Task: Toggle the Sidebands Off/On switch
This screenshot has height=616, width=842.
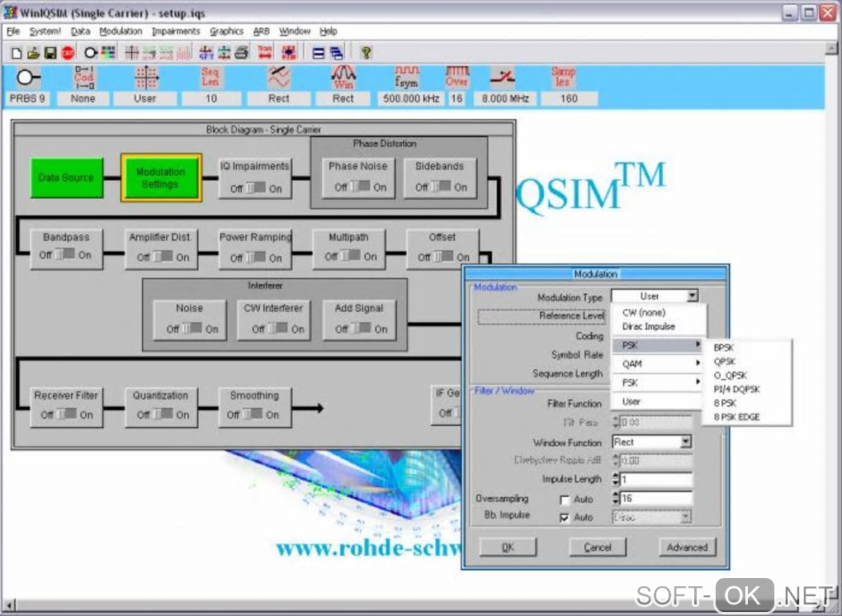Action: click(441, 187)
